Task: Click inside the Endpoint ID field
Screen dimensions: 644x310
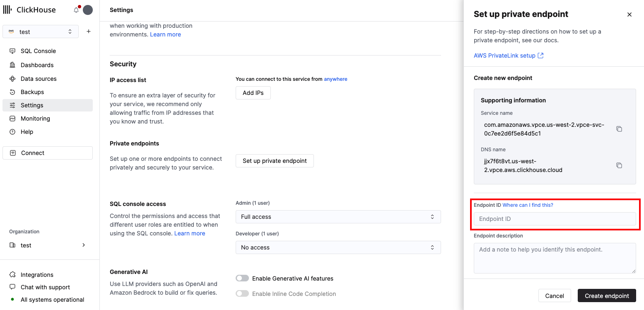Action: click(x=555, y=218)
